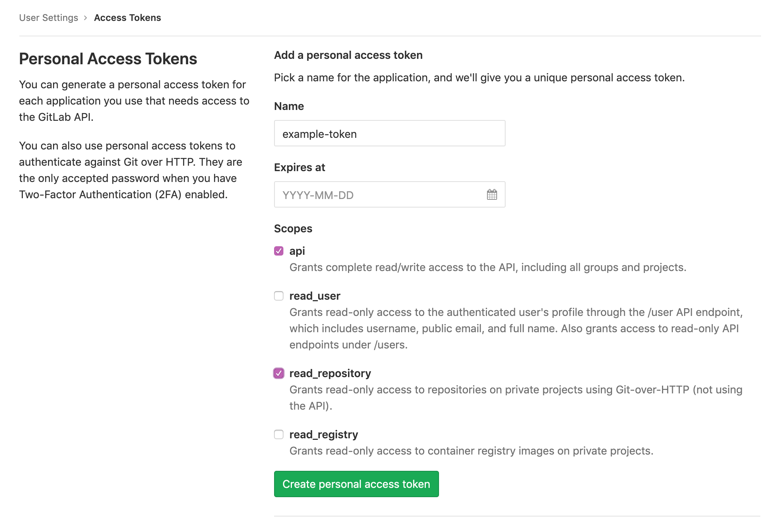This screenshot has width=782, height=532.
Task: Click the Two-Factor Authentication paragraph text
Action: [130, 170]
